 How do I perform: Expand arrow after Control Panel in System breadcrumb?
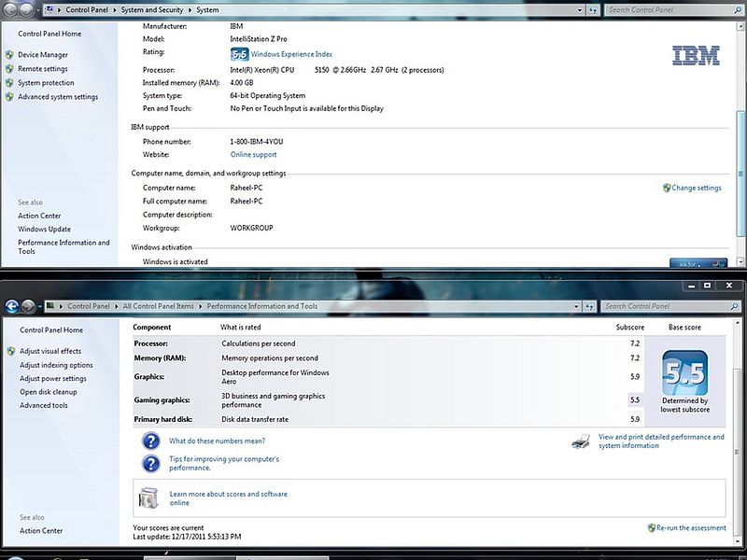point(115,10)
